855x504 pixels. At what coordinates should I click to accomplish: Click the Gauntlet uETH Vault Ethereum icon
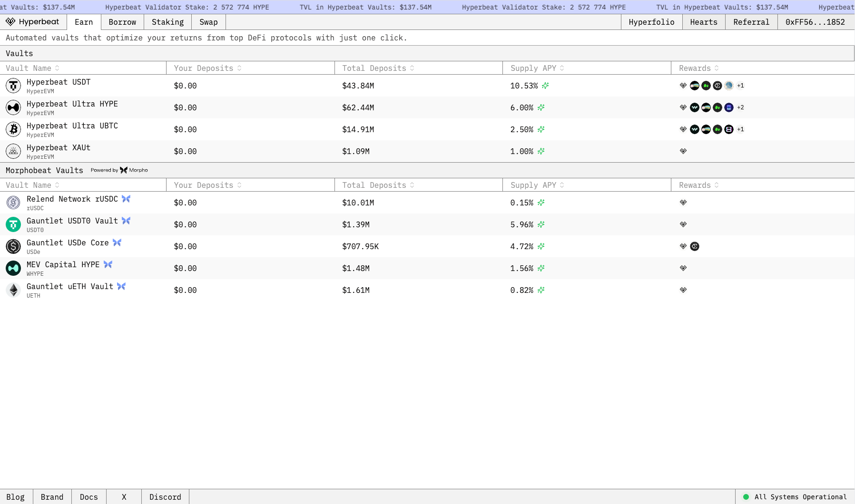pyautogui.click(x=13, y=290)
